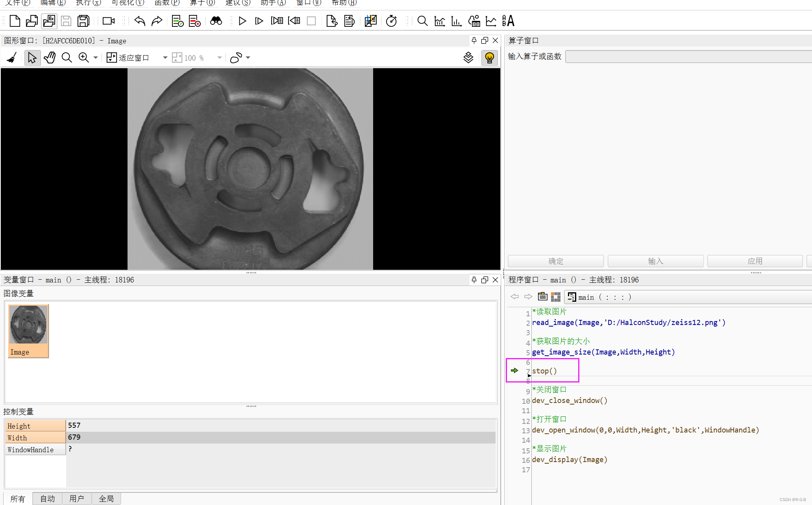Switch to the 全局 variable tab

106,499
